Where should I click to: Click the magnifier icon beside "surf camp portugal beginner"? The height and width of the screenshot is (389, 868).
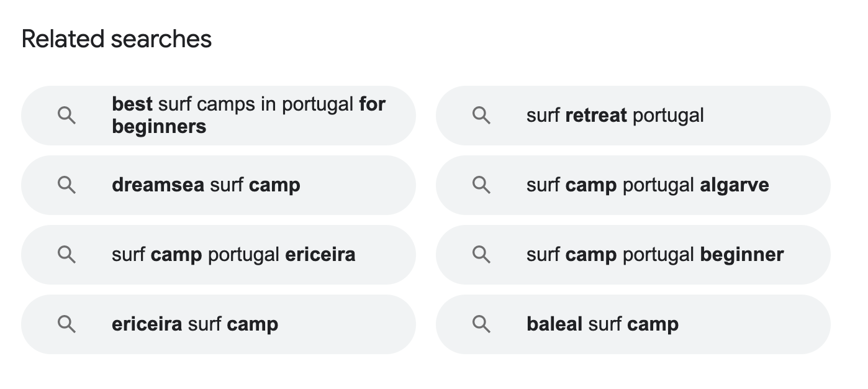point(481,255)
